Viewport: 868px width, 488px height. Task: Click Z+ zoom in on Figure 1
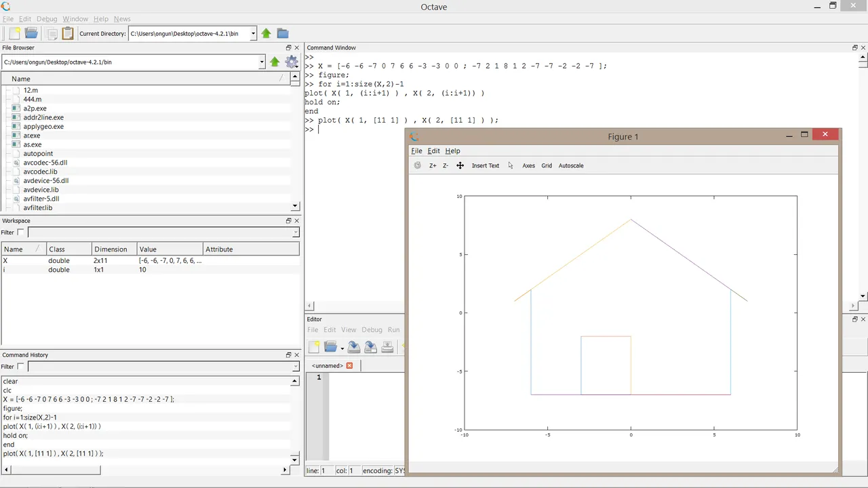coord(433,165)
